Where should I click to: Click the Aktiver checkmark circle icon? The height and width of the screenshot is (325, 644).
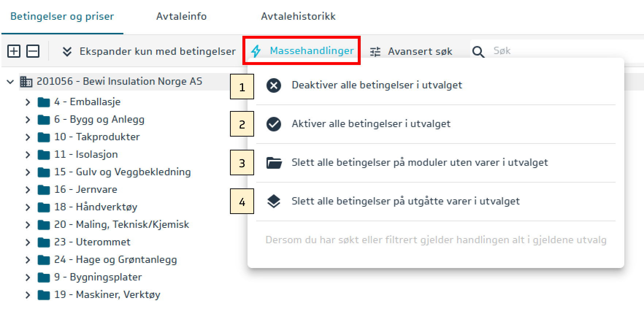pyautogui.click(x=274, y=124)
